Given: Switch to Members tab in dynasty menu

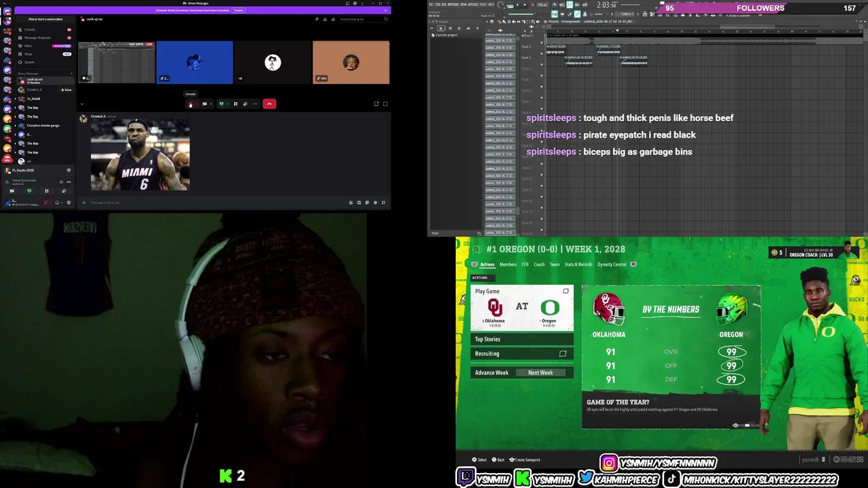Looking at the screenshot, I should click(x=508, y=264).
